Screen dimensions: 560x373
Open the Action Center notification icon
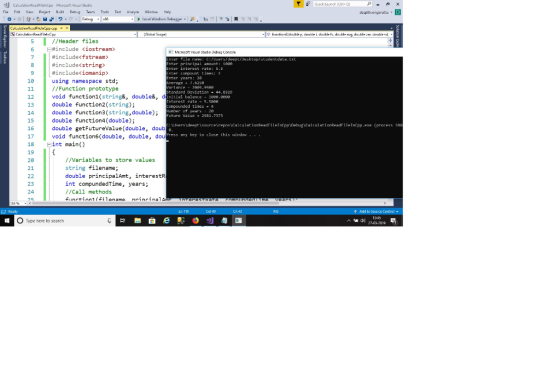(x=394, y=221)
